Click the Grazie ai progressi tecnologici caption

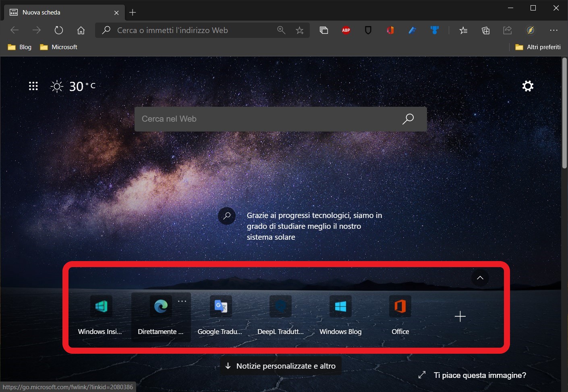pos(314,226)
